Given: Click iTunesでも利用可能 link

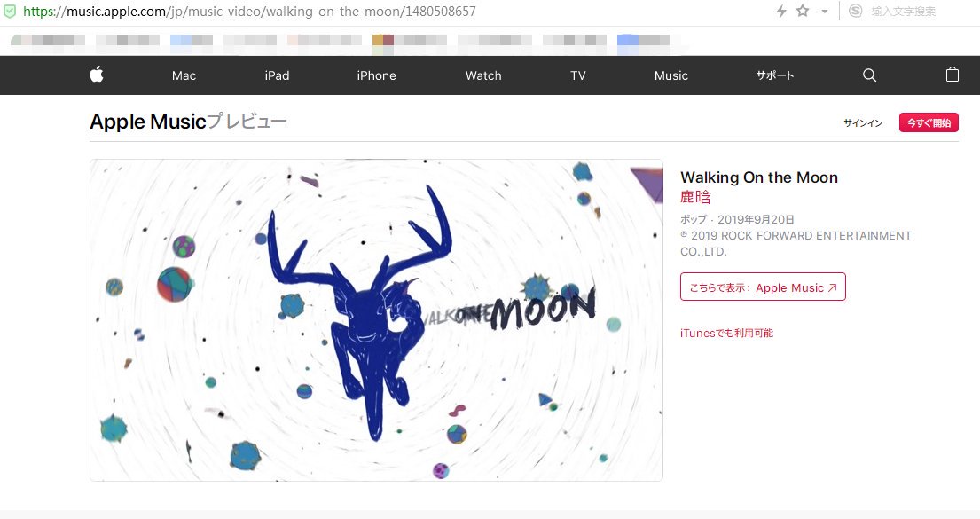Looking at the screenshot, I should pos(727,334).
